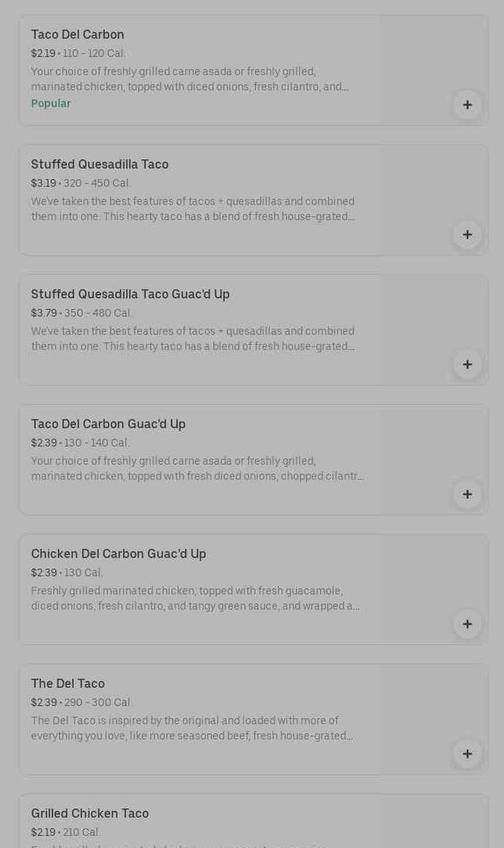Click Chicken Del Carbon Guac'd Up description
Screen dimensions: 504x848
pyautogui.click(x=195, y=598)
